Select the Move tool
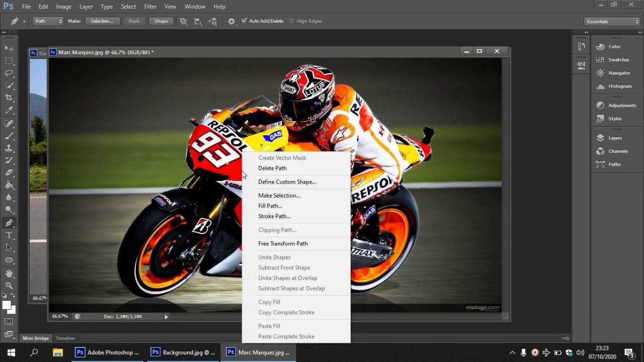The height and width of the screenshot is (362, 644). (9, 48)
